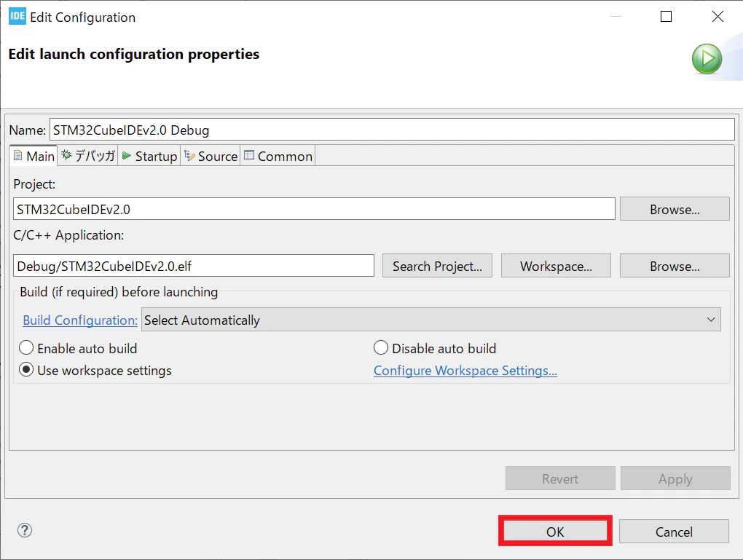Viewport: 743px width, 560px height.
Task: Open the Main tab
Action: point(34,156)
